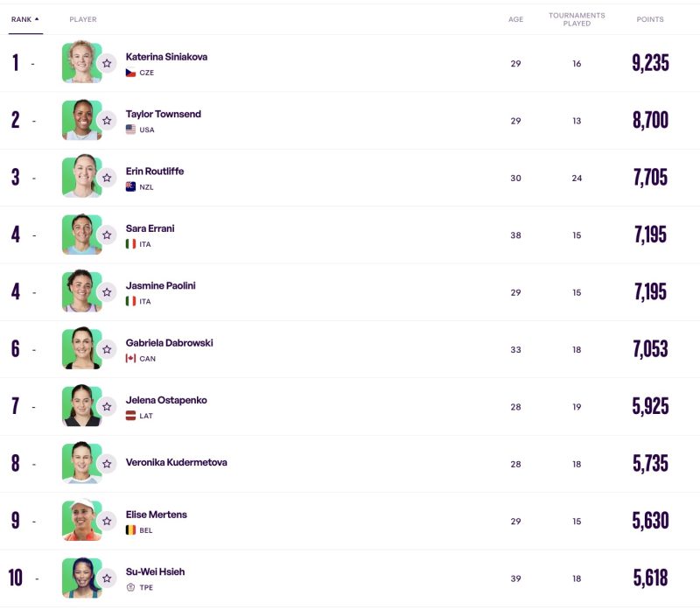Tap the star next to Su-Wei Hsieh
This screenshot has width=700, height=610.
pyautogui.click(x=107, y=578)
